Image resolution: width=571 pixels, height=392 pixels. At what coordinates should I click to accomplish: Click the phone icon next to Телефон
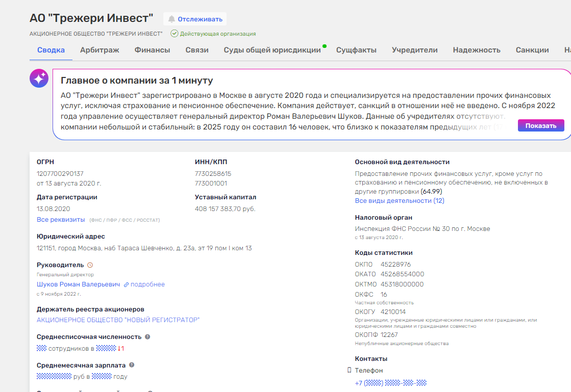(349, 370)
